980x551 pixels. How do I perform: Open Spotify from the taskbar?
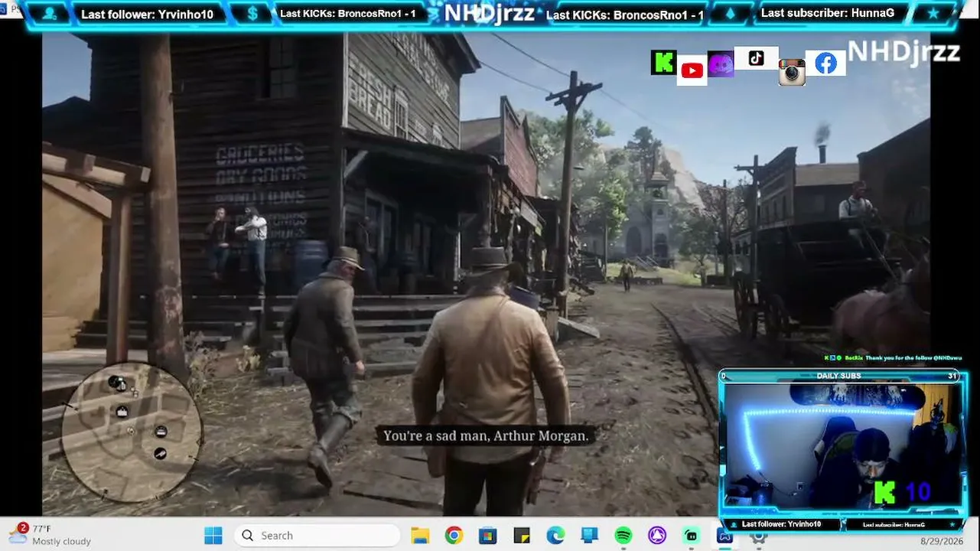click(x=623, y=536)
